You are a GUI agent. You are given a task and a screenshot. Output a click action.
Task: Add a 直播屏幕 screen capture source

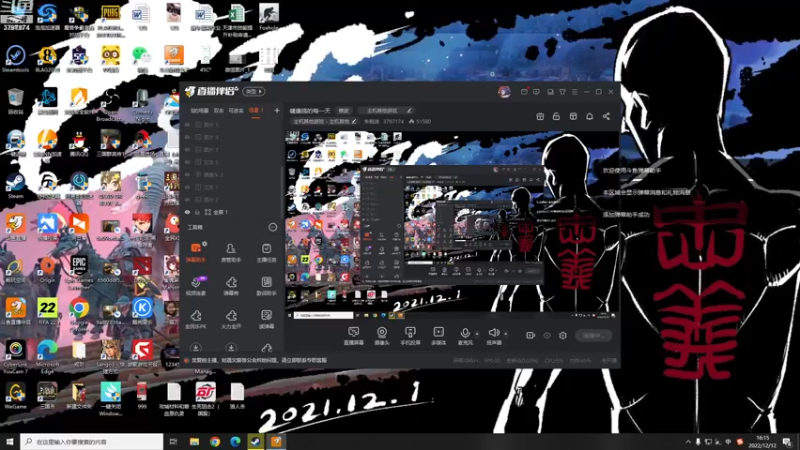354,336
